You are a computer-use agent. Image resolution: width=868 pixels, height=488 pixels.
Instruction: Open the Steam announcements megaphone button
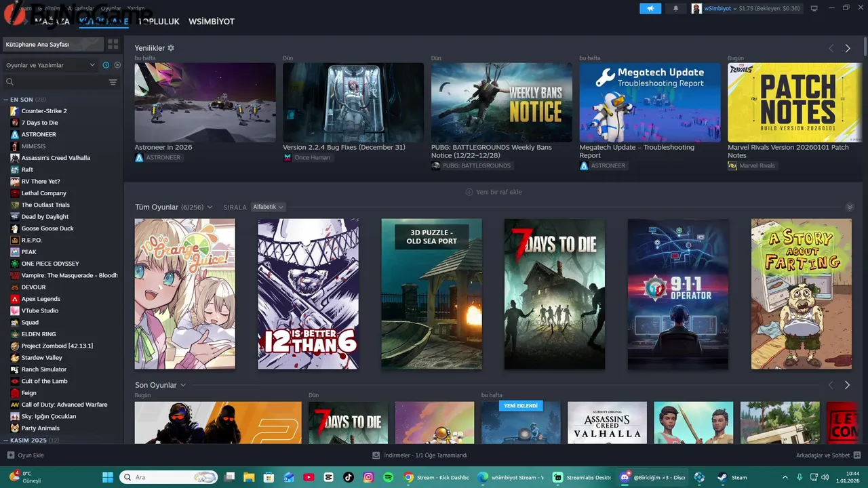(650, 9)
